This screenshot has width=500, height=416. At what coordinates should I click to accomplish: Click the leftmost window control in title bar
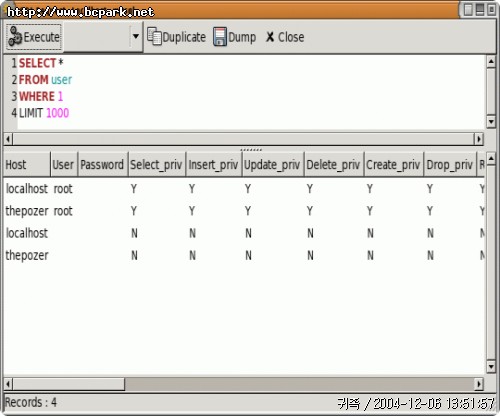pos(468,10)
